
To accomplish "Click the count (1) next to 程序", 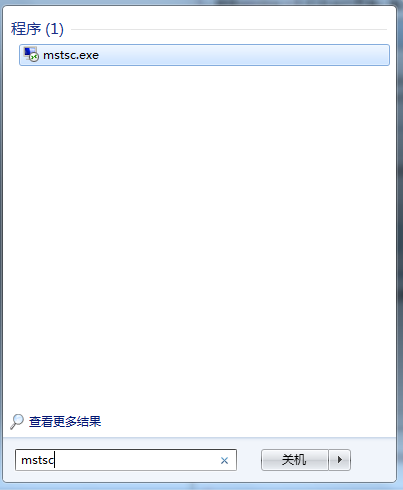I will [x=54, y=29].
